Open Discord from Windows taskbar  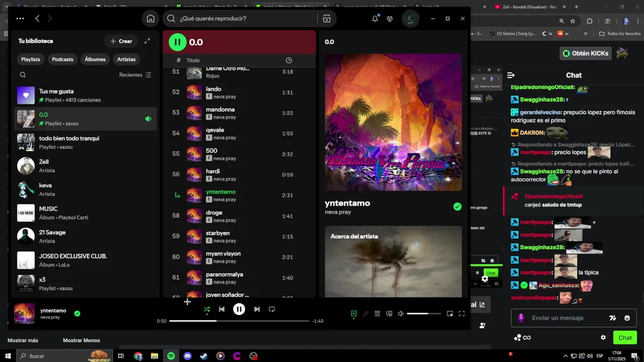pyautogui.click(x=188, y=356)
